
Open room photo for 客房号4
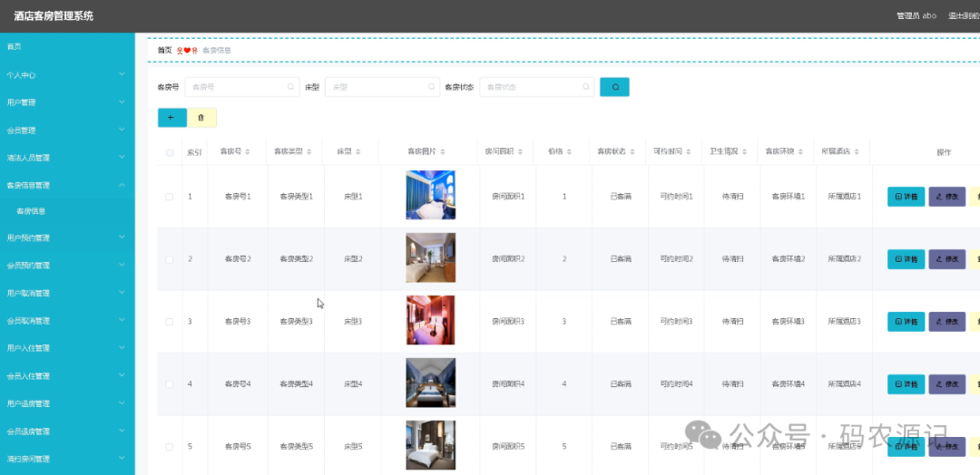point(431,383)
